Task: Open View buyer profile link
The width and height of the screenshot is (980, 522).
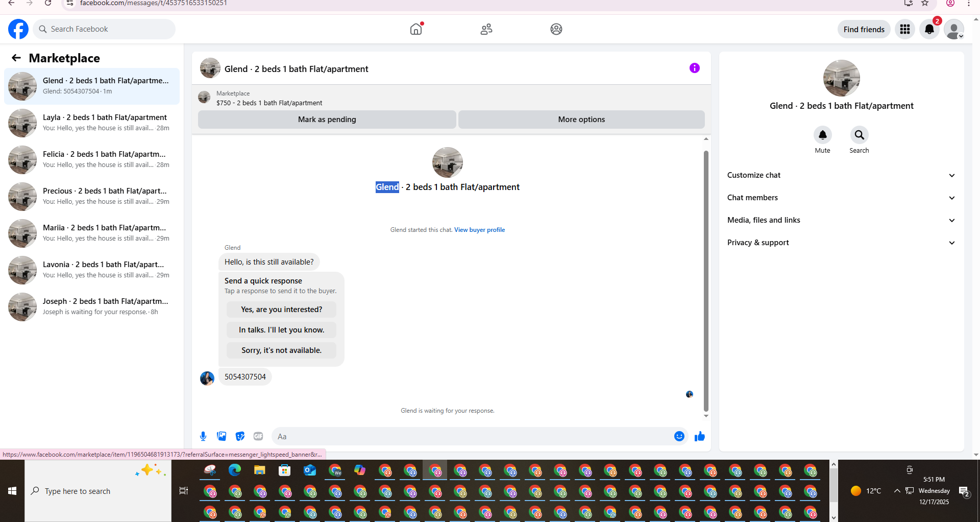Action: click(x=479, y=230)
